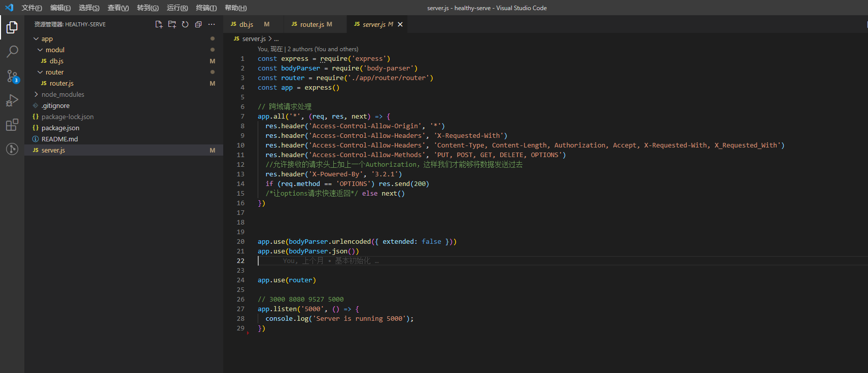Image resolution: width=868 pixels, height=373 pixels.
Task: Select server.js in the explorer tree
Action: point(124,150)
